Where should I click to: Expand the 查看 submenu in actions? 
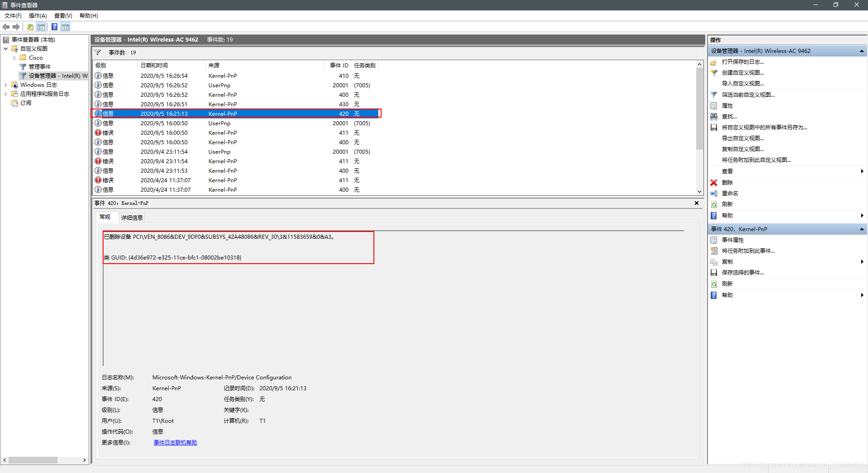tap(862, 171)
